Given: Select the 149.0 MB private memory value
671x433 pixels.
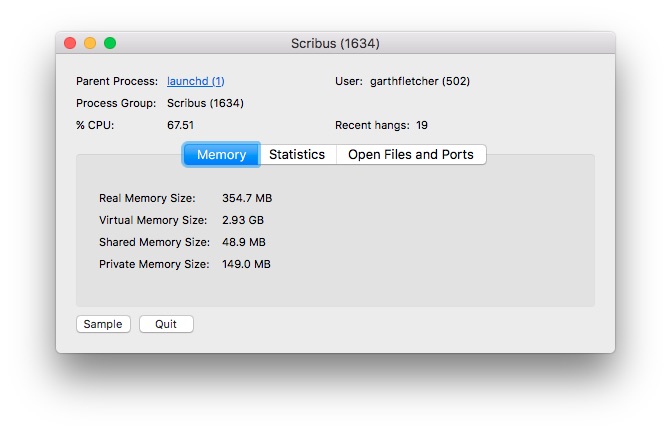Looking at the screenshot, I should tap(246, 264).
